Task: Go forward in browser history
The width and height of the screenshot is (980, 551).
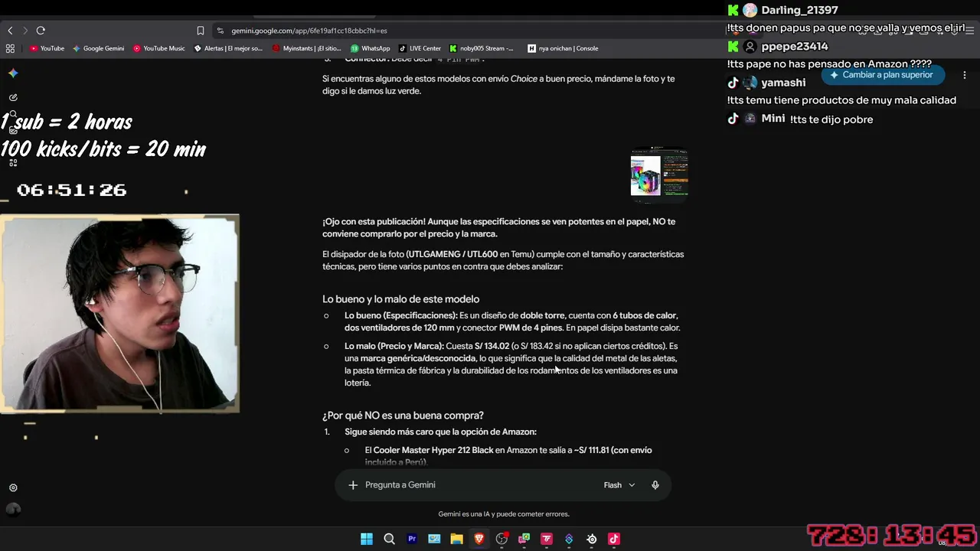Action: click(25, 31)
